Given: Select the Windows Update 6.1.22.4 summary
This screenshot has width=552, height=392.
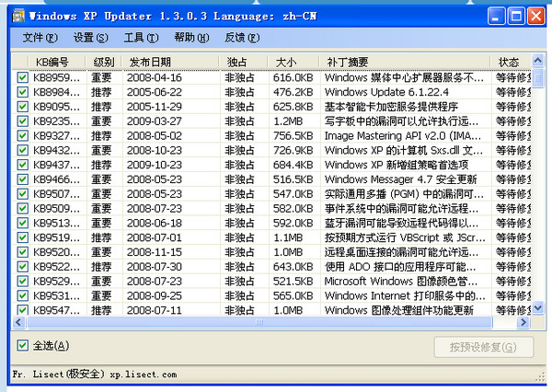Looking at the screenshot, I should click(x=386, y=92).
